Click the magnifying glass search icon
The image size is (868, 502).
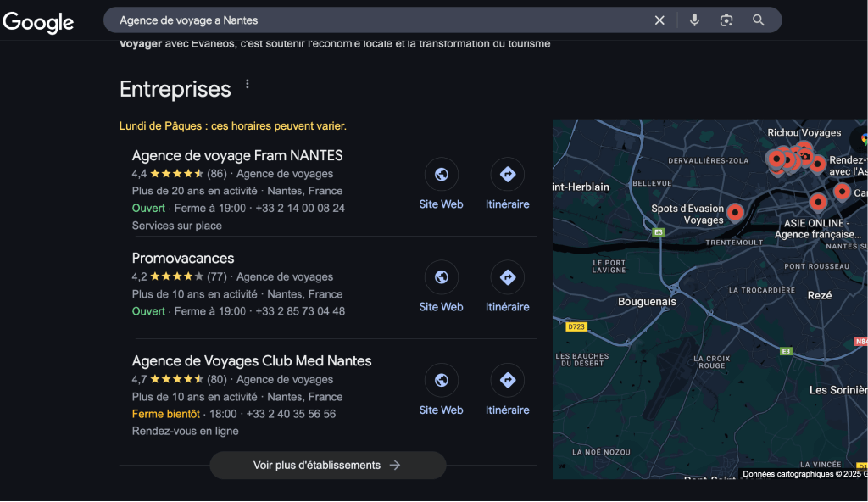[759, 20]
